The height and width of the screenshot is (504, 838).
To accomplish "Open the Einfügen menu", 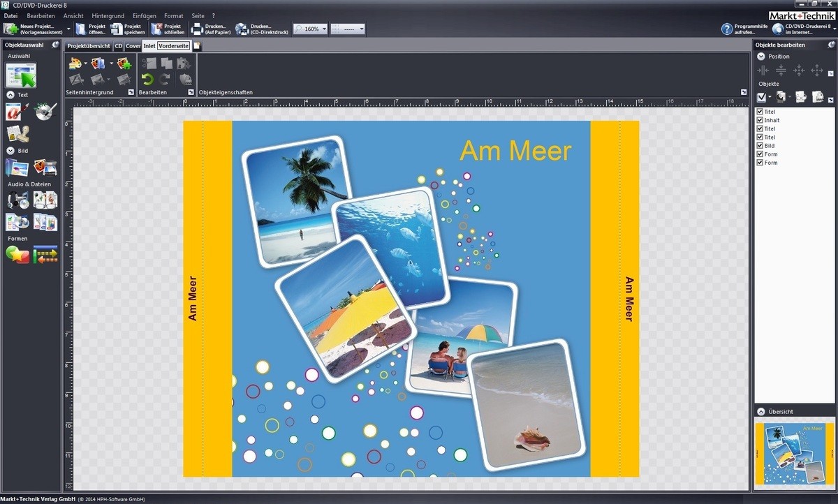I will (144, 15).
